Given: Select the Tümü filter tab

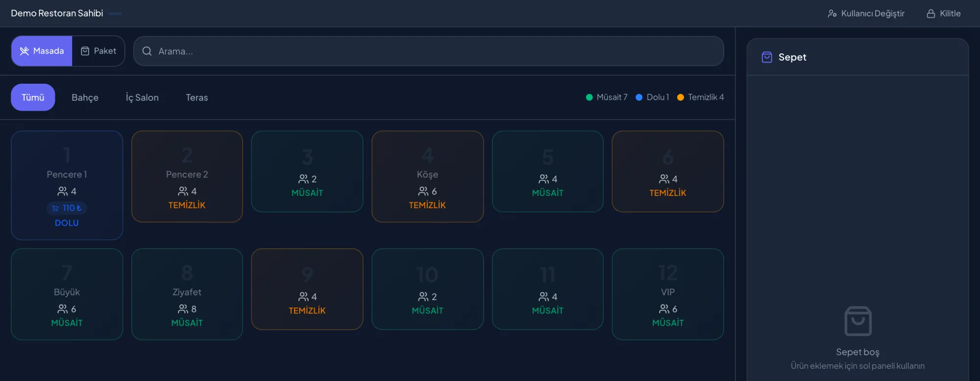Looking at the screenshot, I should click(33, 97).
